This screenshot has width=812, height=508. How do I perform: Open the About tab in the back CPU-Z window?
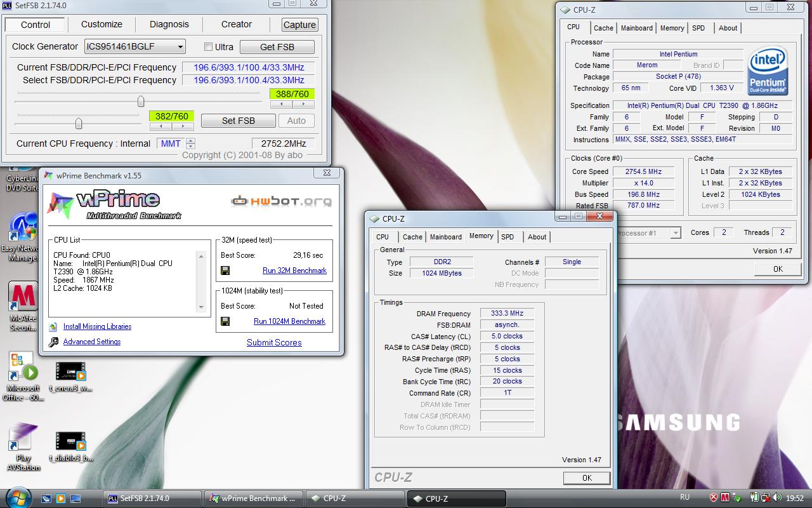coord(728,28)
